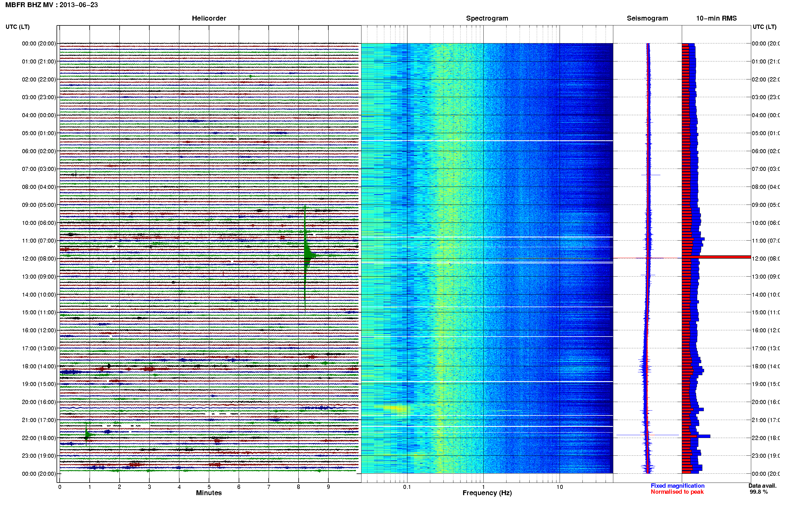Screen dimensions: 812x508
Task: Click the '04:00 (00:00)' helicorder time label
Action: point(39,115)
